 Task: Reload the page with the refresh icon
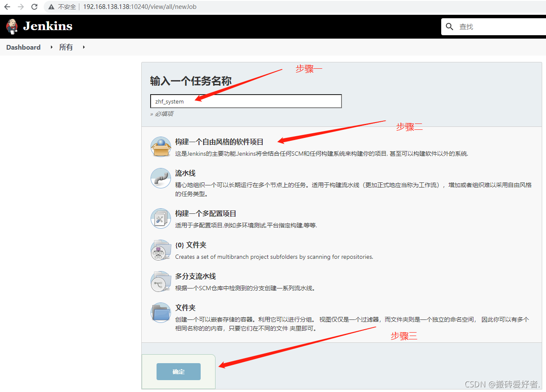[x=34, y=7]
